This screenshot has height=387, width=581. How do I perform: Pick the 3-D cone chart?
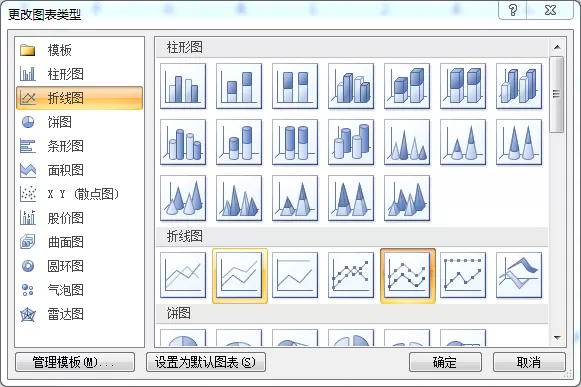click(183, 198)
